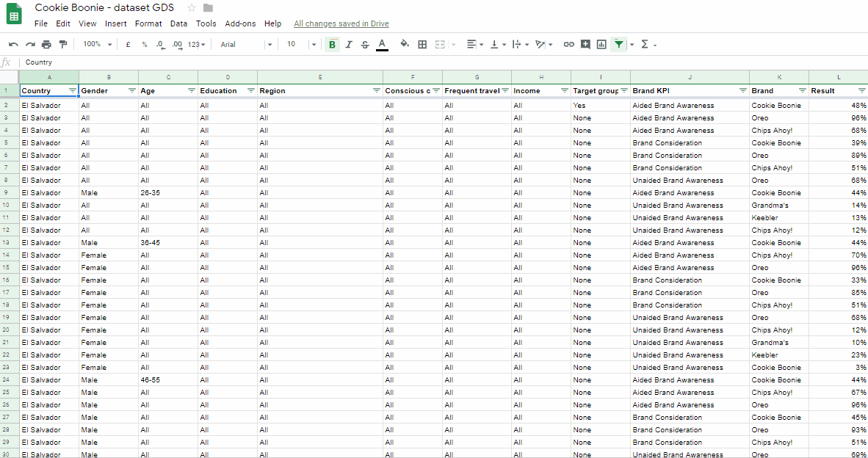Click the select-all corner box
The width and height of the screenshot is (868, 458).
pyautogui.click(x=10, y=78)
